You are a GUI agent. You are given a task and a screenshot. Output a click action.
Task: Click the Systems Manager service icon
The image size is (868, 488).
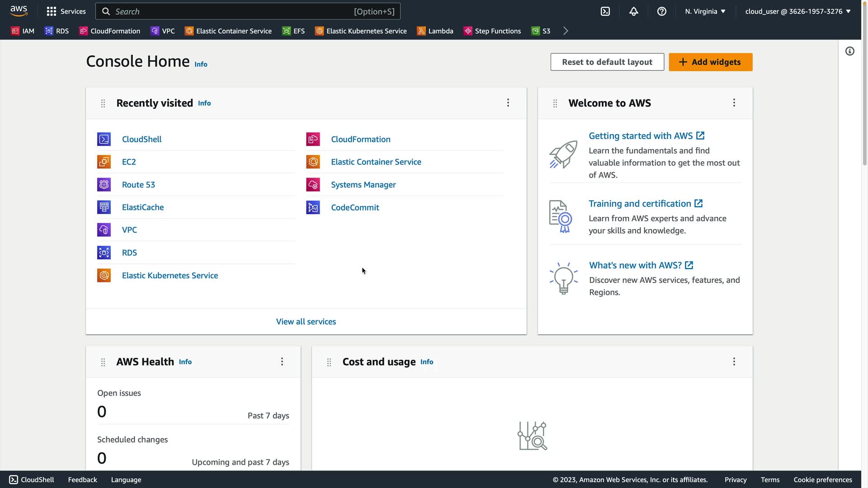click(313, 184)
